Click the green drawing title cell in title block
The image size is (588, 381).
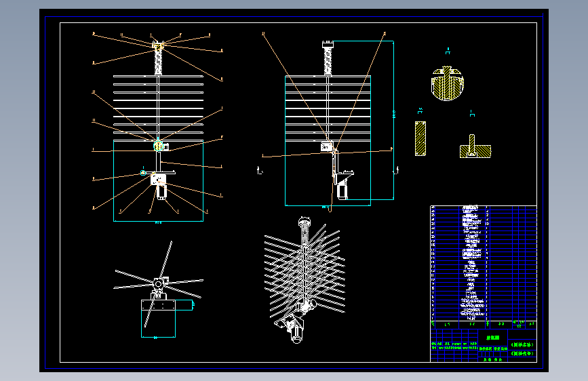pos(493,338)
